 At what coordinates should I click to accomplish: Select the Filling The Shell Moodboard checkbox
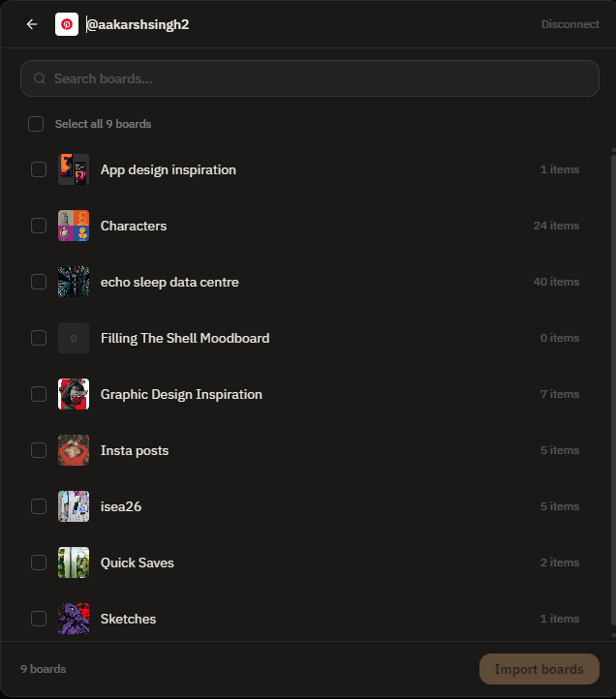pos(39,338)
